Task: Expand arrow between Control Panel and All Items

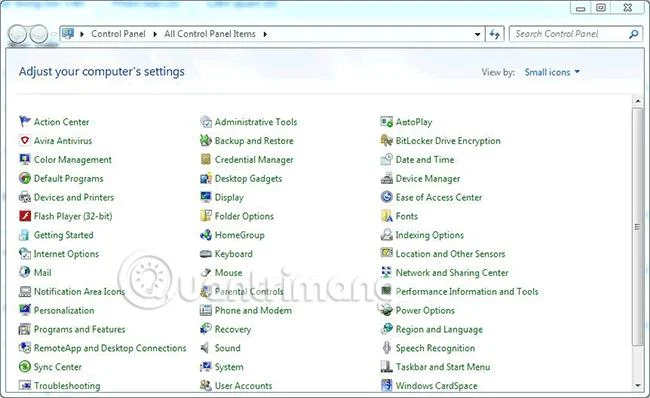Action: click(x=155, y=34)
